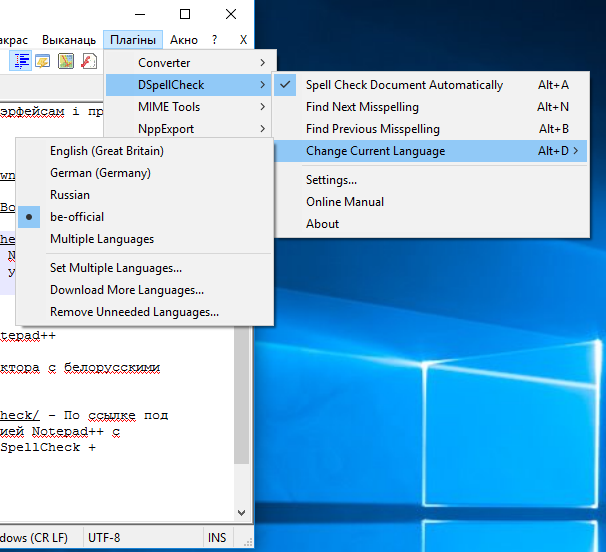Expand the Converter submenu
606x552 pixels.
(164, 63)
